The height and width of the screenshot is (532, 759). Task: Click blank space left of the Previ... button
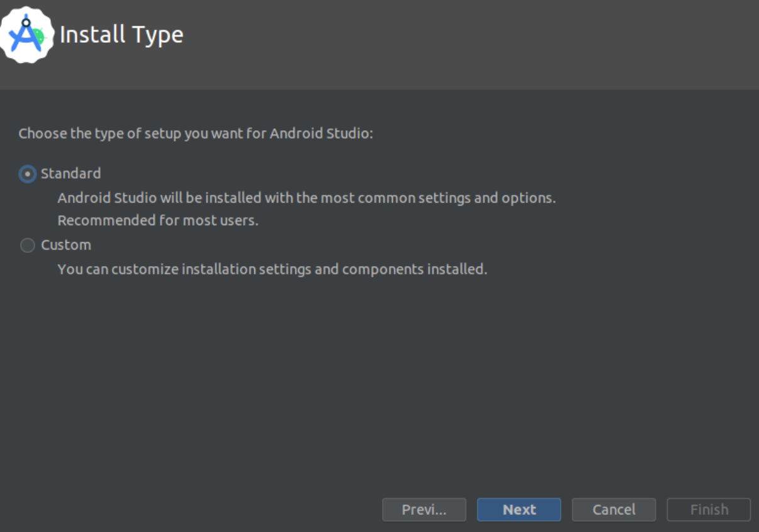pyautogui.click(x=189, y=509)
